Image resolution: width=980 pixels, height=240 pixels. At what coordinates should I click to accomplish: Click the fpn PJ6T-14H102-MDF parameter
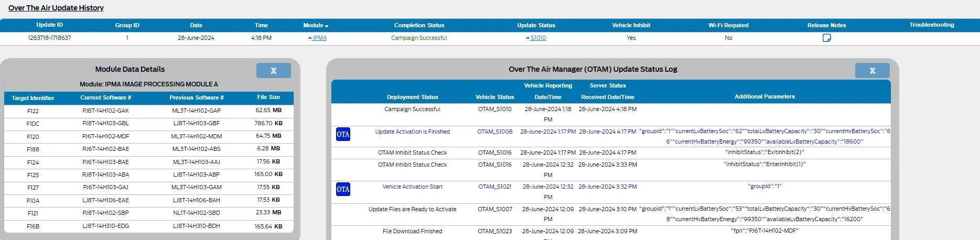click(x=764, y=231)
